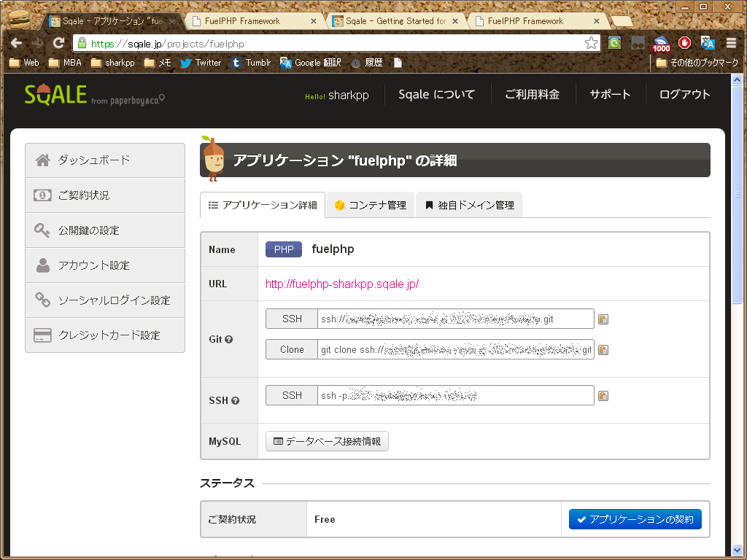Viewport: 747px width, 560px height.
Task: Open the Google 翻訳 bookmark
Action: [x=311, y=63]
